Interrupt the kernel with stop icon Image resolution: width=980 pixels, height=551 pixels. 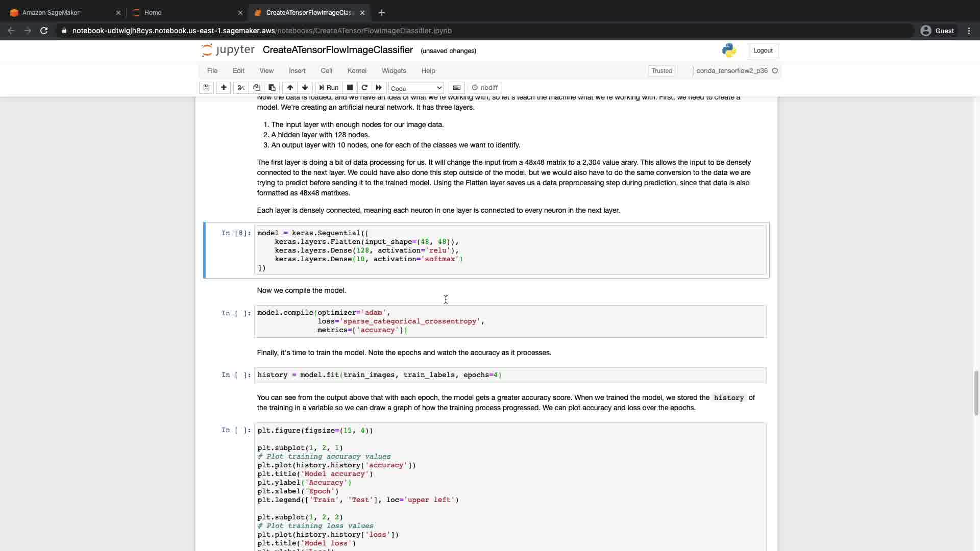pos(350,88)
